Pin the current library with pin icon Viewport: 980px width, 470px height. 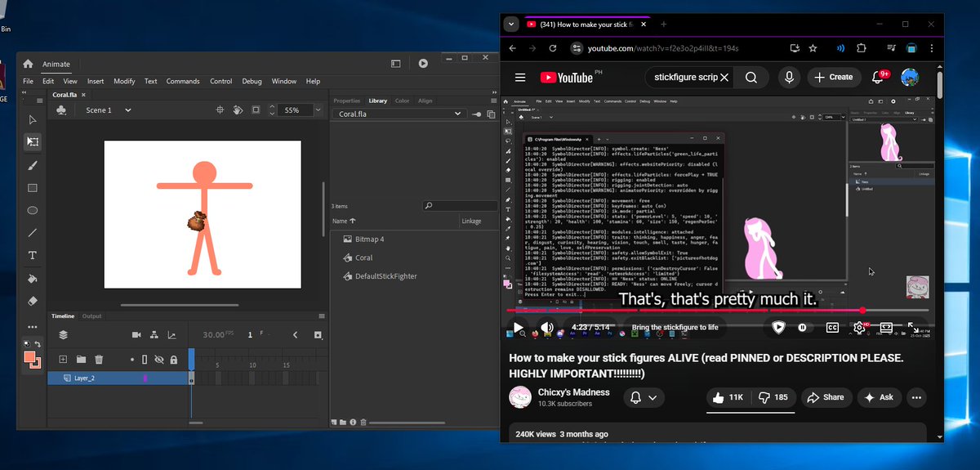[x=475, y=114]
